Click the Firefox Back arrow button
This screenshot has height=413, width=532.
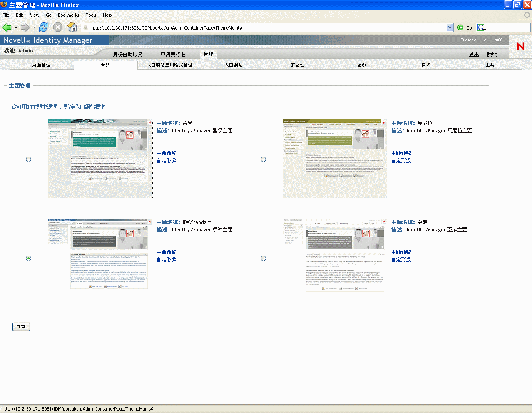[x=7, y=27]
